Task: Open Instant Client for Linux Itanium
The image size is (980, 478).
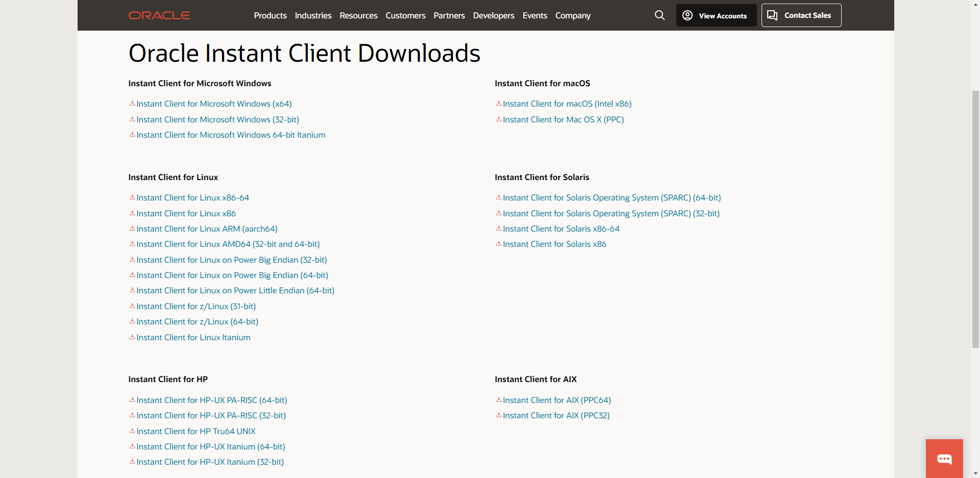Action: [x=193, y=337]
